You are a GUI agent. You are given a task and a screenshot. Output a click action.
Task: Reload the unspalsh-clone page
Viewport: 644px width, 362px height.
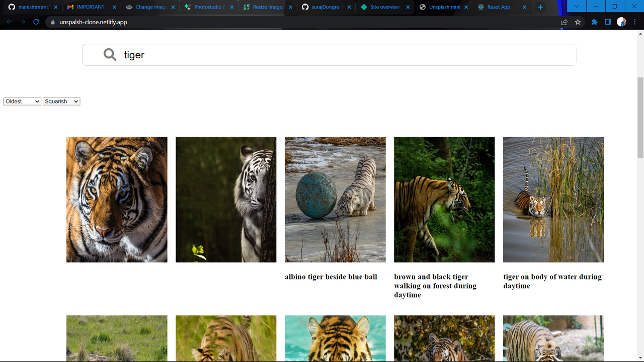35,22
